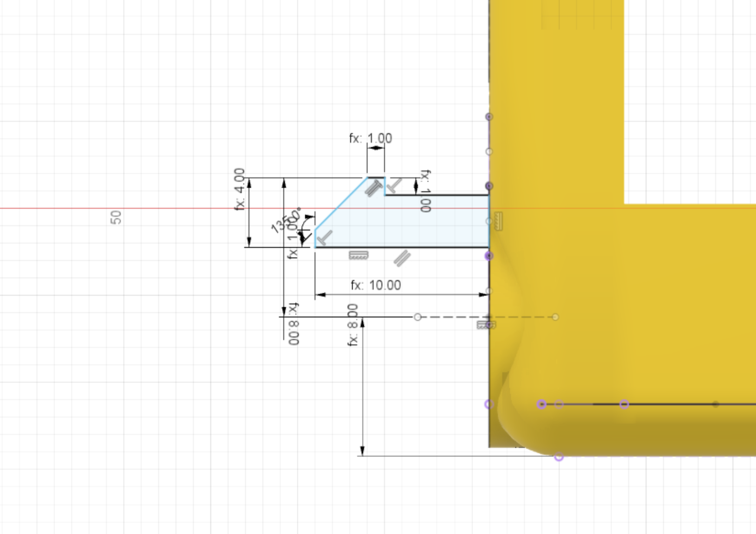This screenshot has width=756, height=534.
Task: Select the parallel constraint glyph under the short top line
Action: [x=373, y=188]
